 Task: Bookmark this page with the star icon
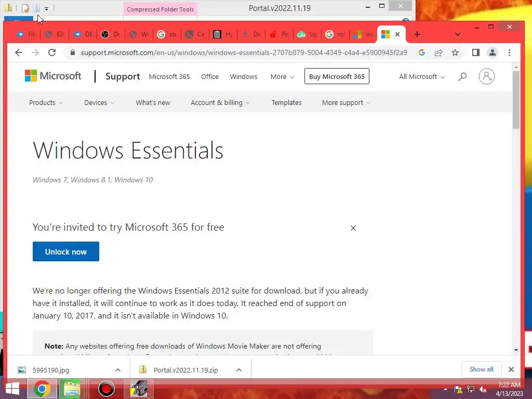click(x=455, y=52)
